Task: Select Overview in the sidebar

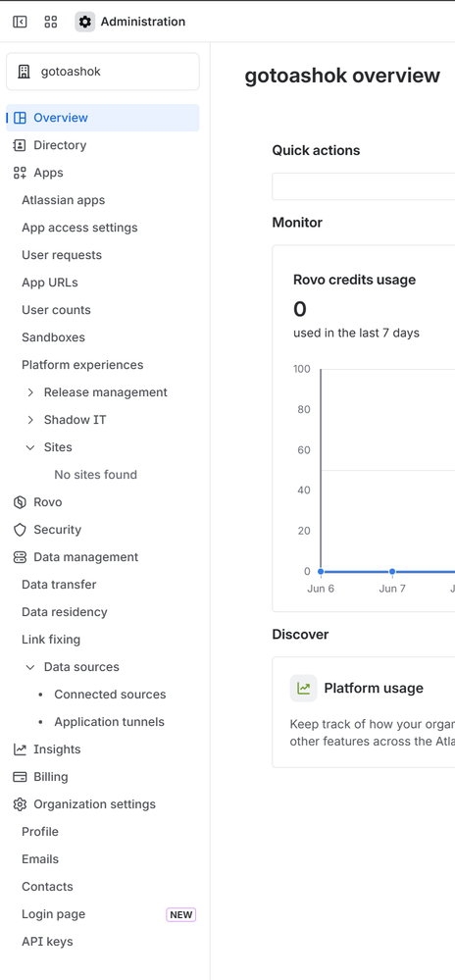Action: [103, 118]
